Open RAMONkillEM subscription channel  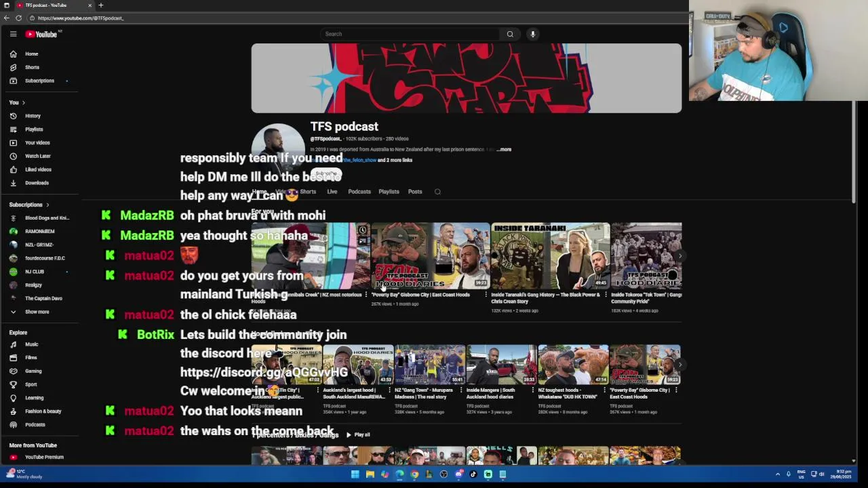39,231
